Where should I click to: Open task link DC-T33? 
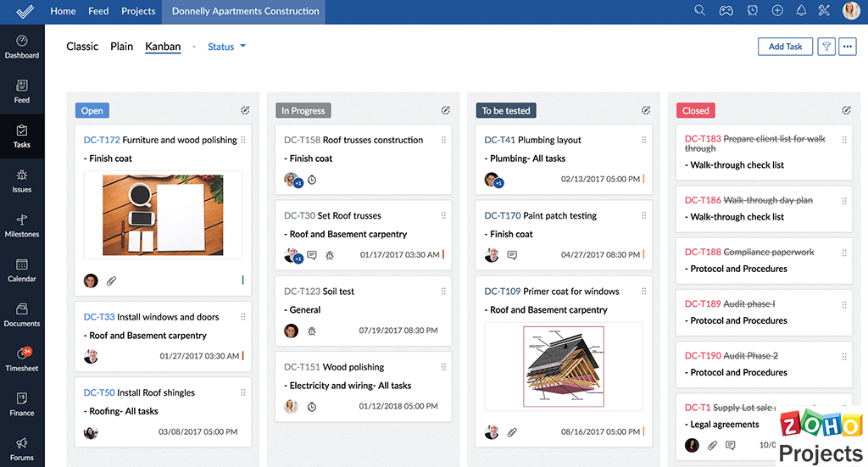coord(98,317)
